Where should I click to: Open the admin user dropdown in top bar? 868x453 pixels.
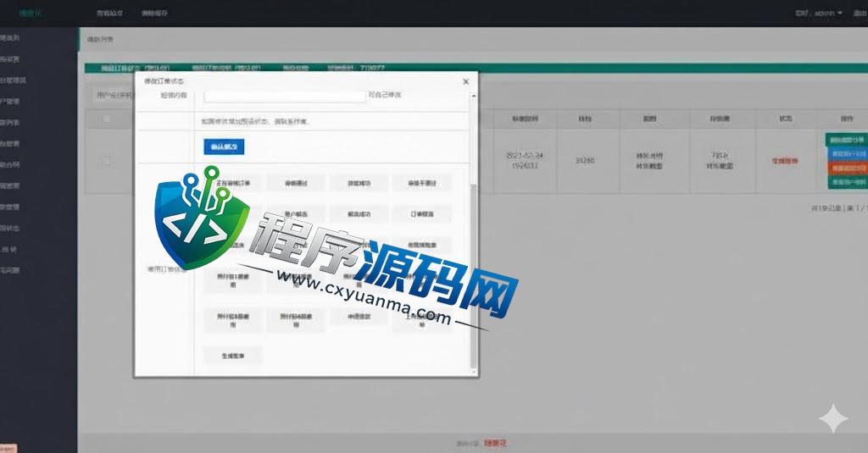(x=819, y=13)
